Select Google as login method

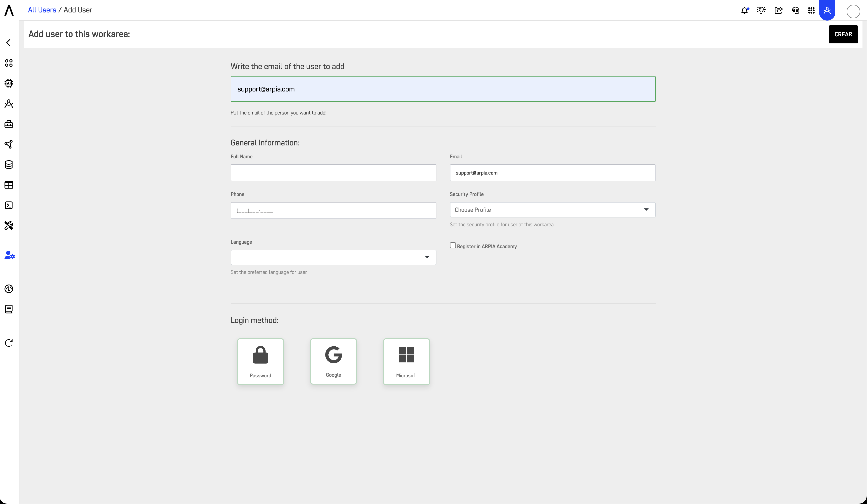(333, 361)
